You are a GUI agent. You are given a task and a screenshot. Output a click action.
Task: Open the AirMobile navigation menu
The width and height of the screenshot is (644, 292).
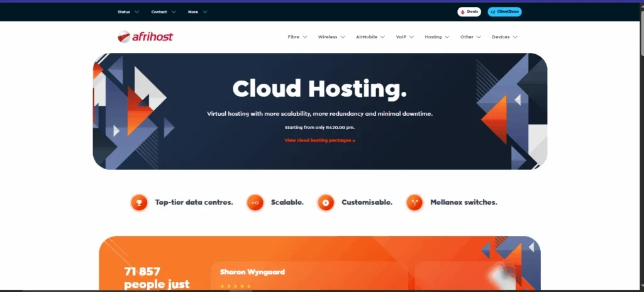click(370, 37)
